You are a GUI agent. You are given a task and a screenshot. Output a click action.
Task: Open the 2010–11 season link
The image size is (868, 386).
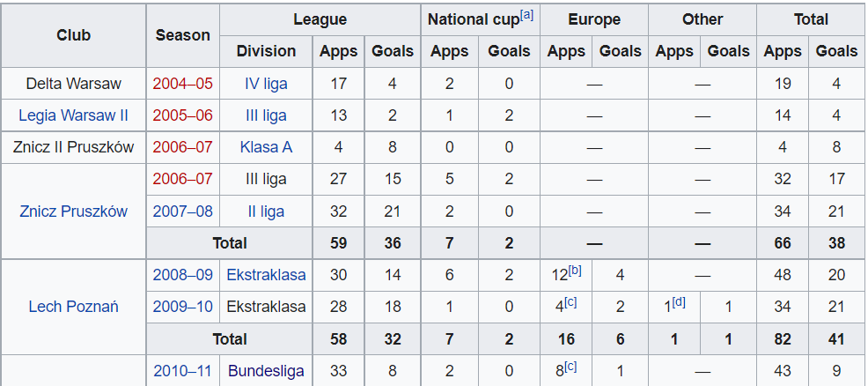coord(182,371)
